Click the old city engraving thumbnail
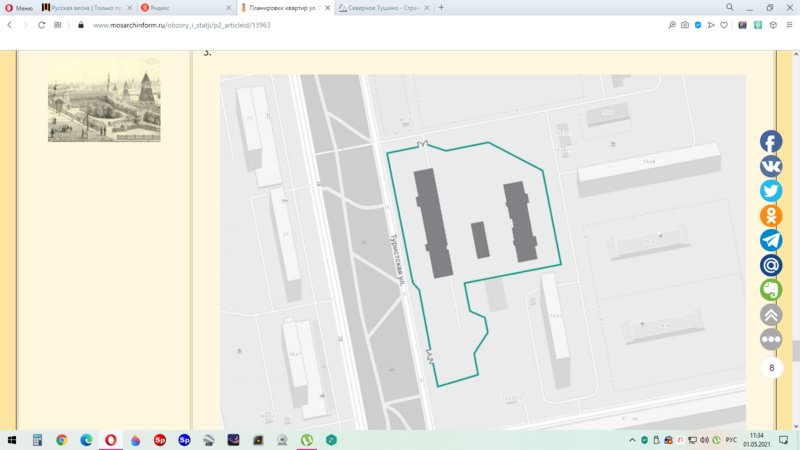The width and height of the screenshot is (800, 450). [x=104, y=106]
